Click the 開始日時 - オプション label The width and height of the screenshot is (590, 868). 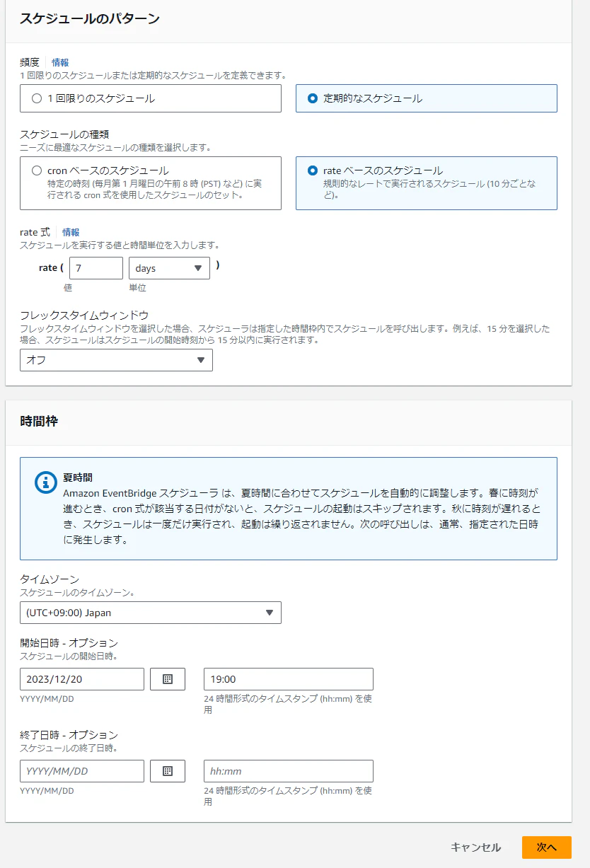69,643
